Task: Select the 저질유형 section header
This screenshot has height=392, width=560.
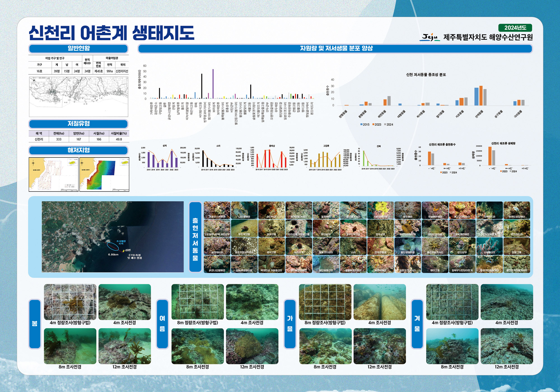Action: [78, 124]
